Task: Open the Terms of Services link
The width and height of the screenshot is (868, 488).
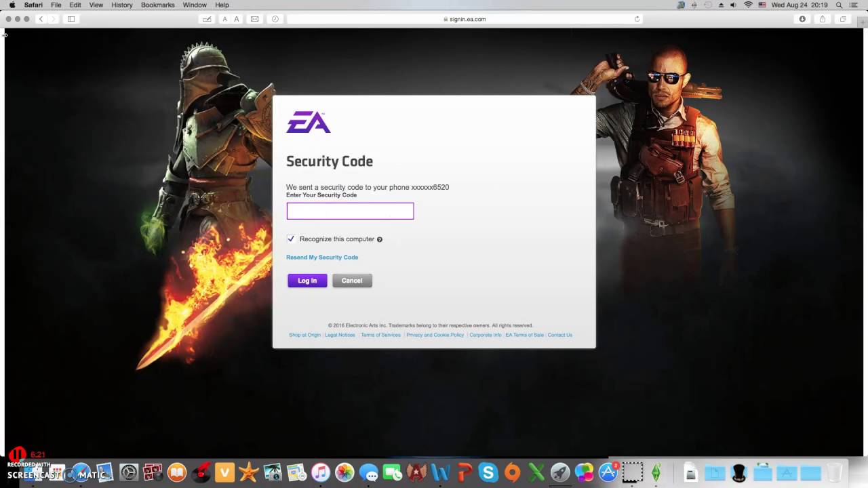Action: pos(380,335)
